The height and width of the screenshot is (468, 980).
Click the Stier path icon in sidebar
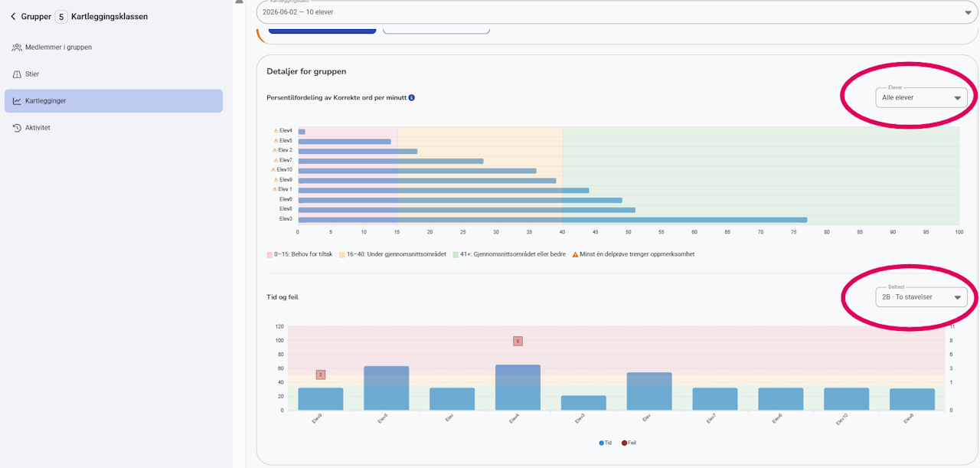coord(17,74)
